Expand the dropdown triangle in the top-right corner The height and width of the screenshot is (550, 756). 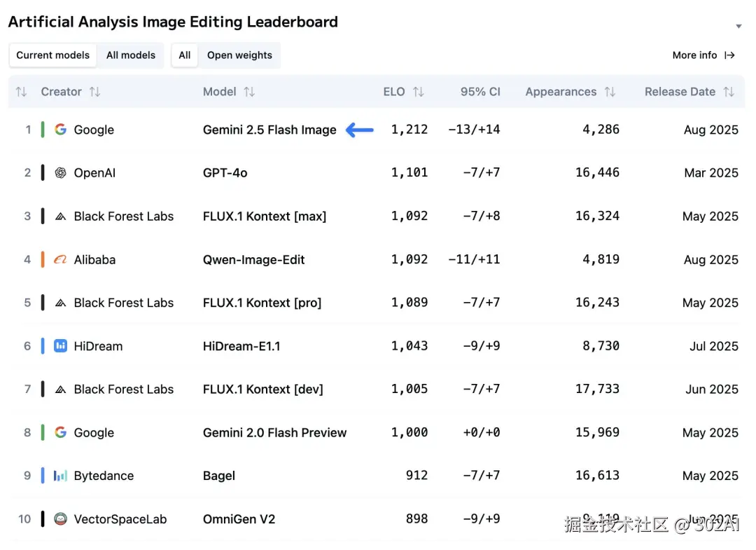[x=738, y=27]
